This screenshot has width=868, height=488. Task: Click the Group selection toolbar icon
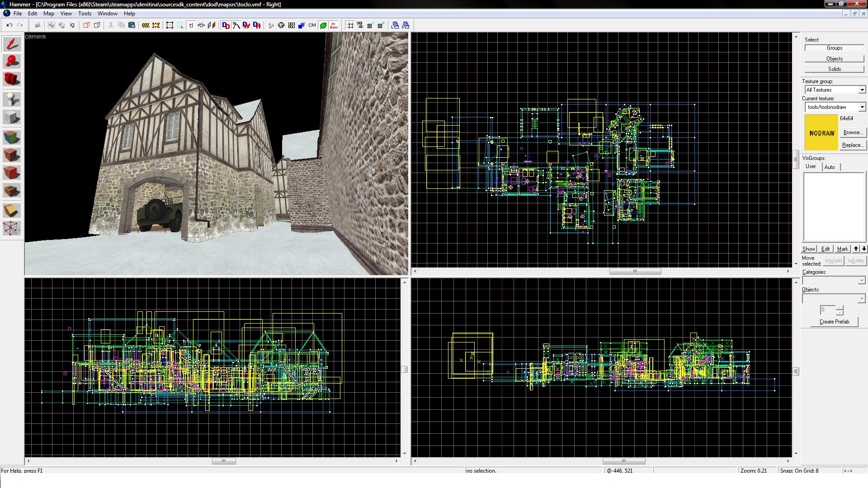point(52,25)
